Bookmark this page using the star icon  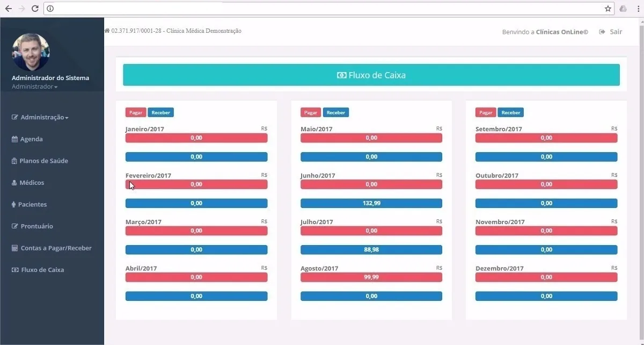coord(608,9)
